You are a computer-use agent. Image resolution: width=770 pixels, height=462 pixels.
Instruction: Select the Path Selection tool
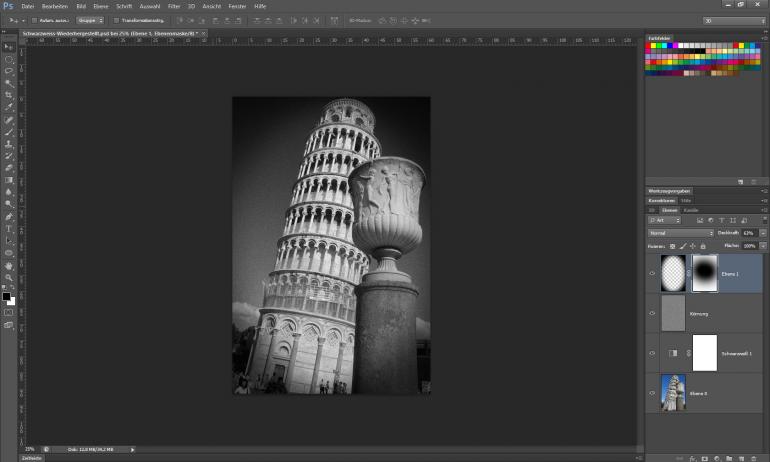click(8, 241)
